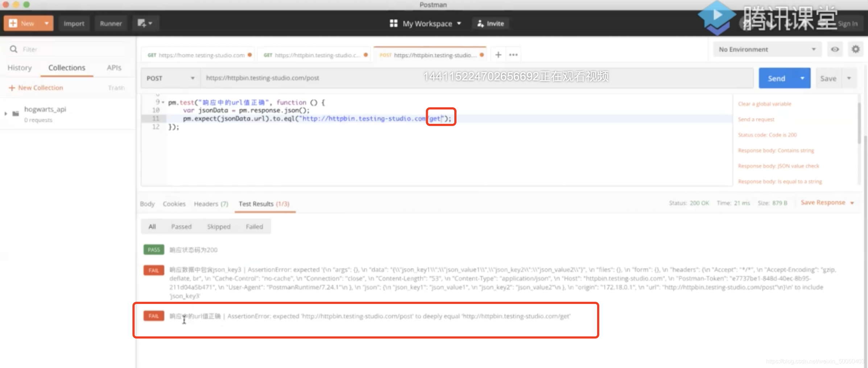Filter test results by Skipped
This screenshot has height=368, width=868.
(219, 227)
